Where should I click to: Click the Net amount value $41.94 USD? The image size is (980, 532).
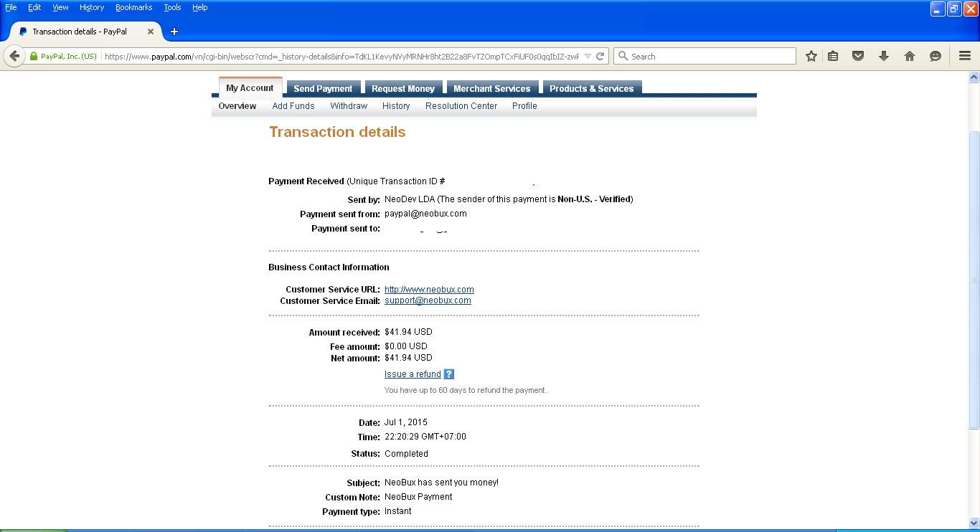coord(408,358)
